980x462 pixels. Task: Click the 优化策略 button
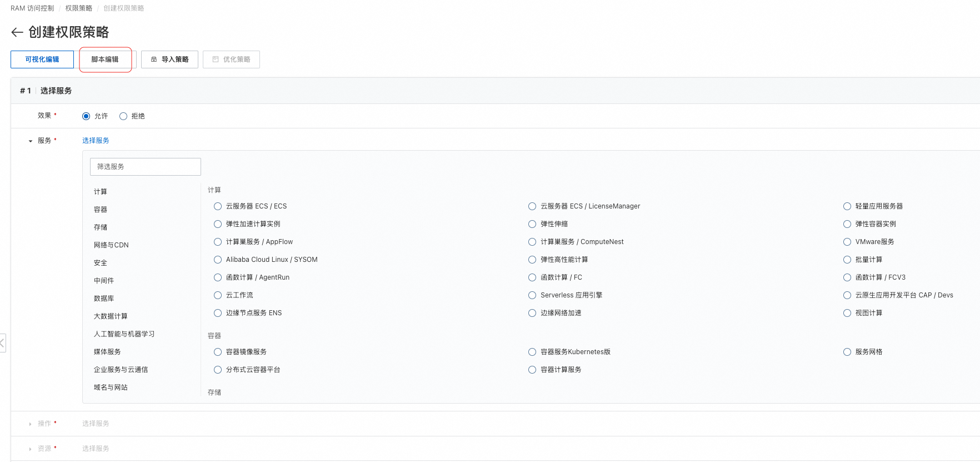click(231, 59)
